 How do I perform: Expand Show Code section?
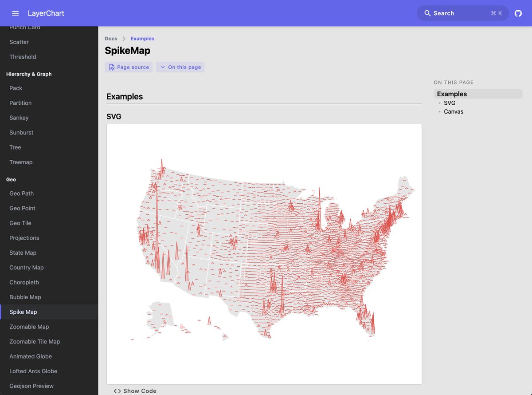pos(135,391)
